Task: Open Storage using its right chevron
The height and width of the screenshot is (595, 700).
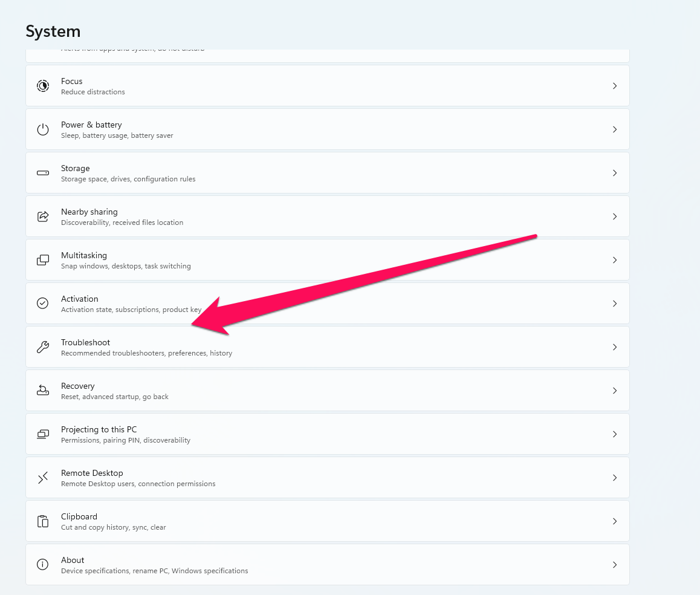Action: pyautogui.click(x=615, y=173)
